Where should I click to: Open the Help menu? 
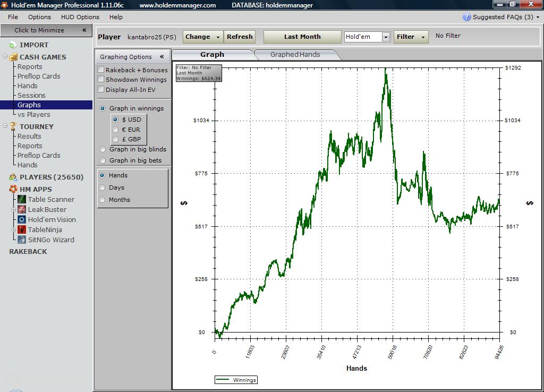point(116,17)
